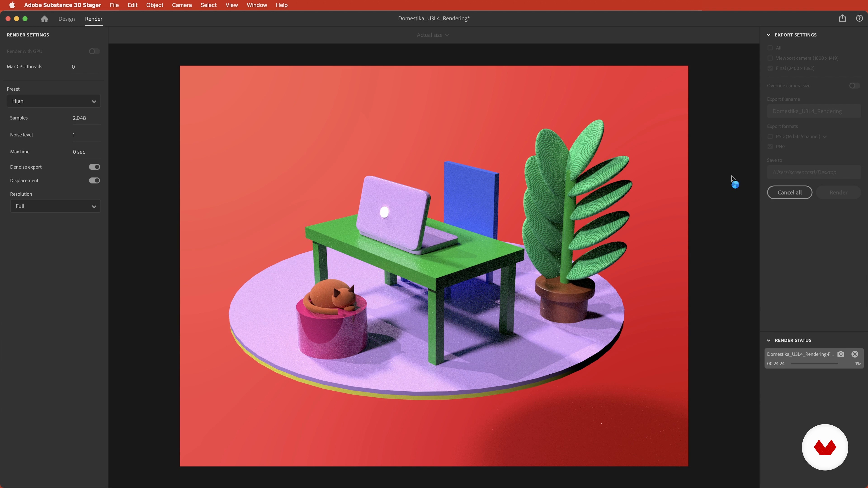Click the rendered scene preview image

434,266
